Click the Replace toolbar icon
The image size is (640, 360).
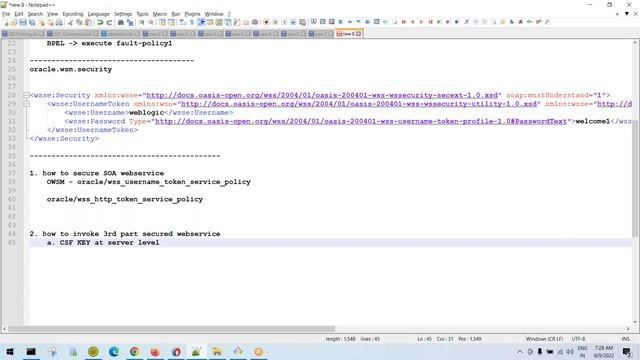tap(130, 22)
